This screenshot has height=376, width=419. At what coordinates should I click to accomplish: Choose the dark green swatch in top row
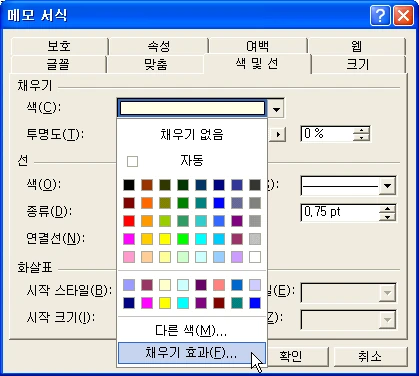(x=183, y=185)
